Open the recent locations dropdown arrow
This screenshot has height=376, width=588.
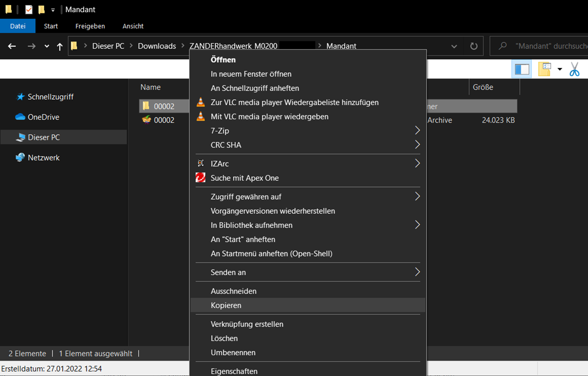tap(47, 46)
